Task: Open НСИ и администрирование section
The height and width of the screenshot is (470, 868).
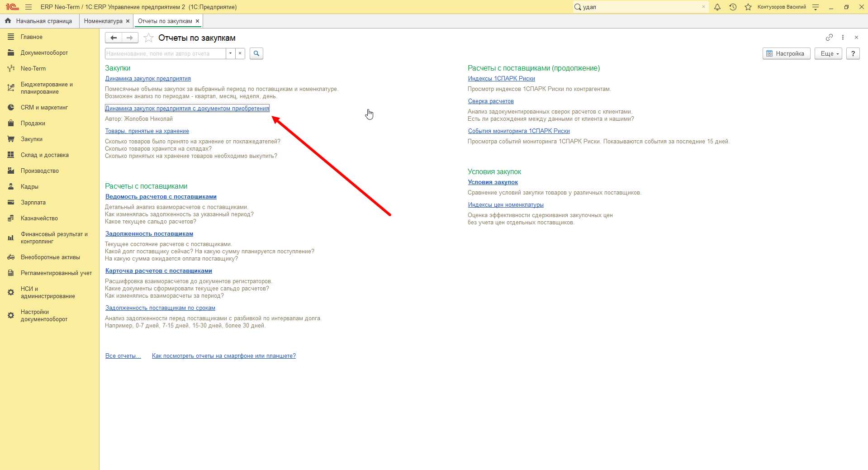Action: [x=49, y=293]
